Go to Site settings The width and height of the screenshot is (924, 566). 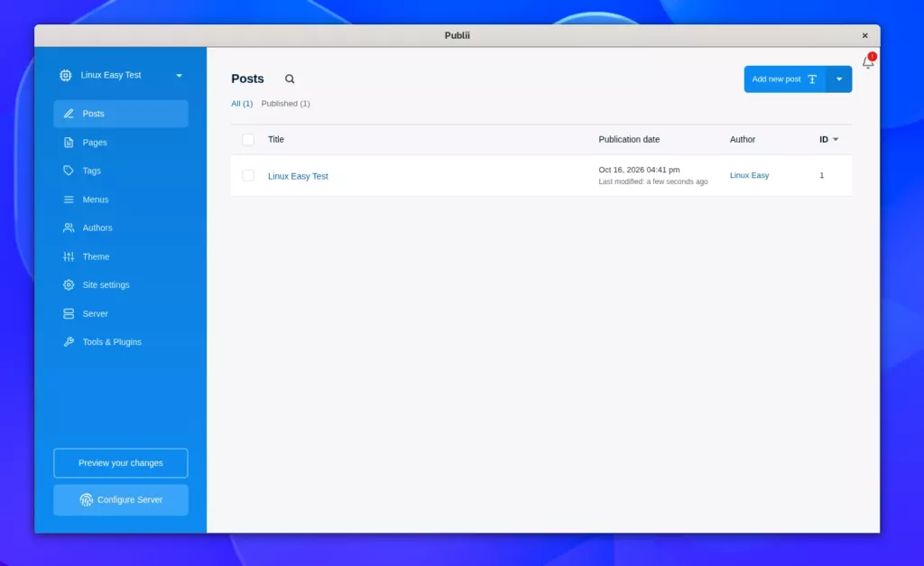121,284
